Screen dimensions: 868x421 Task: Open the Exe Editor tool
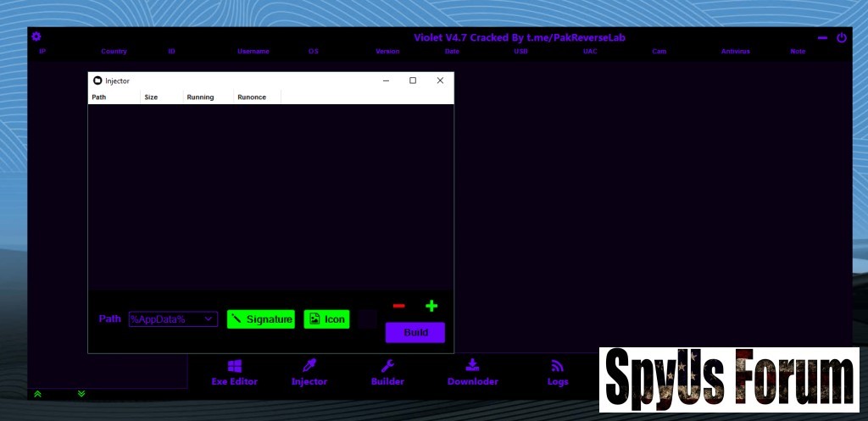235,366
